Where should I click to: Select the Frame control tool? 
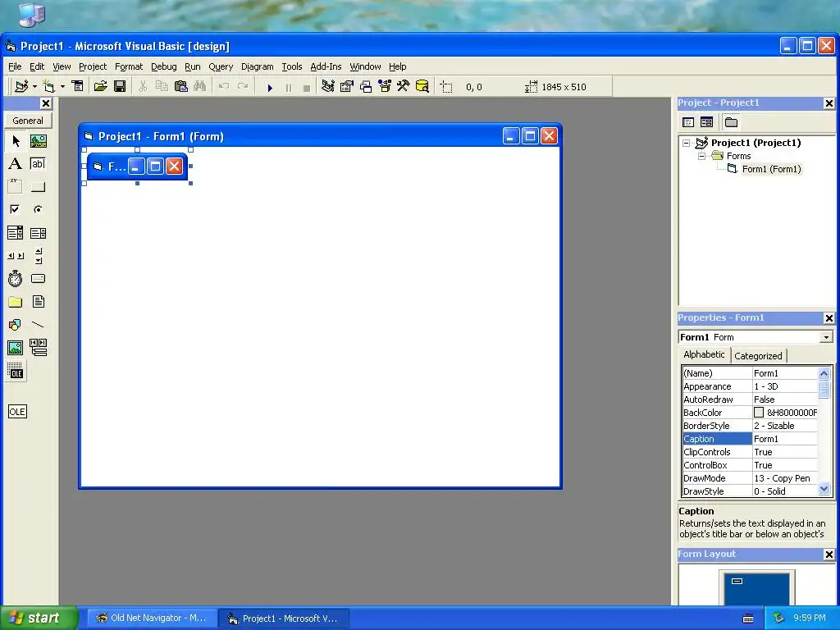[16, 186]
